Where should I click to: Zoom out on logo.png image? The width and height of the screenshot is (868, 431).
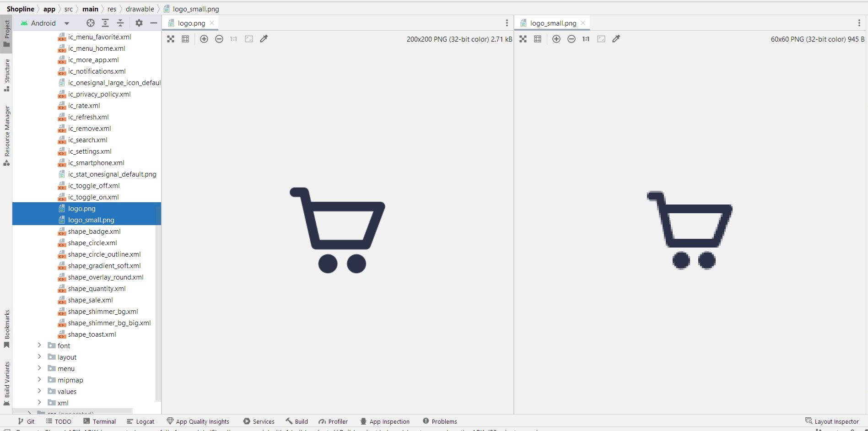click(x=219, y=39)
